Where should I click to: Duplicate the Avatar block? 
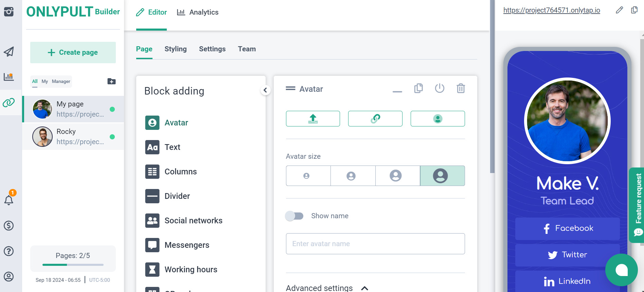(x=418, y=88)
